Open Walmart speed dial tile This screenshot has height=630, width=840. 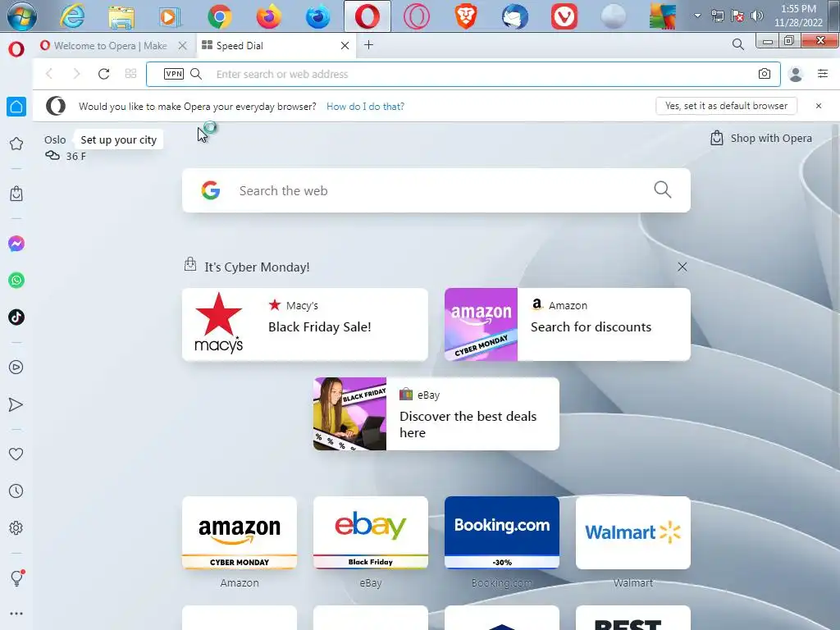633,533
